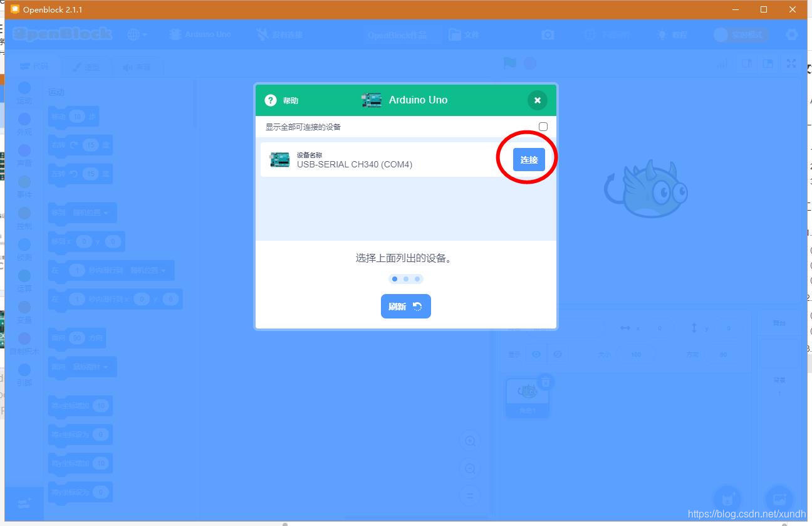The width and height of the screenshot is (812, 526).
Task: Toggle the realtime mode switch
Action: [740, 34]
